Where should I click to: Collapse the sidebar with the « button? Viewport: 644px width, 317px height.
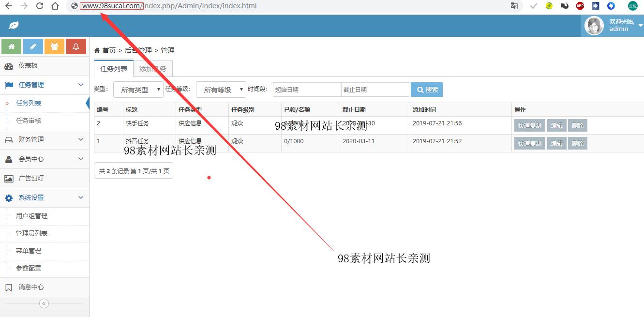click(x=44, y=303)
